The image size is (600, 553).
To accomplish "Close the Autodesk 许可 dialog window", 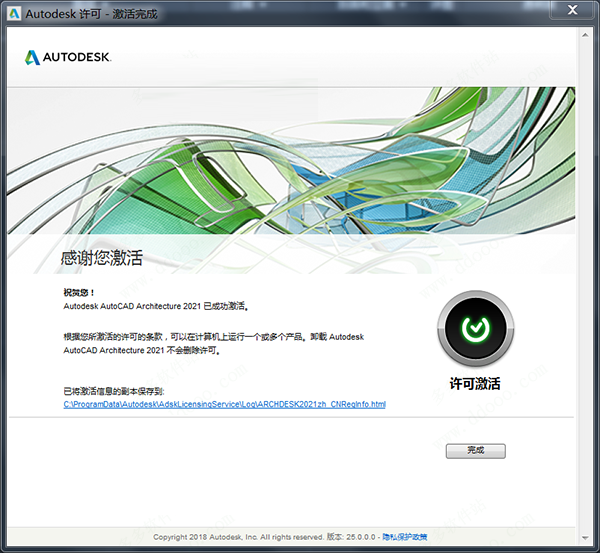I will (x=572, y=9).
